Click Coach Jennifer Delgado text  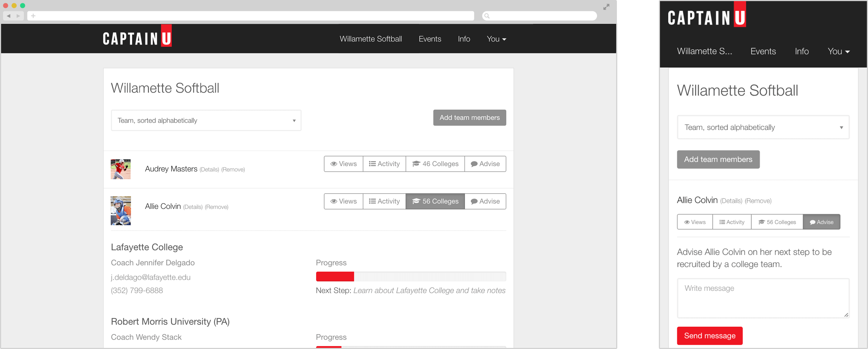click(153, 263)
